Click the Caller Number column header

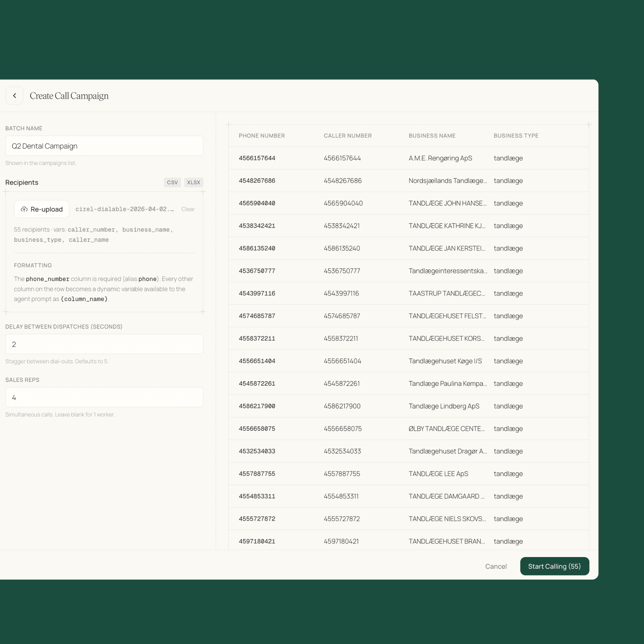[x=348, y=136]
